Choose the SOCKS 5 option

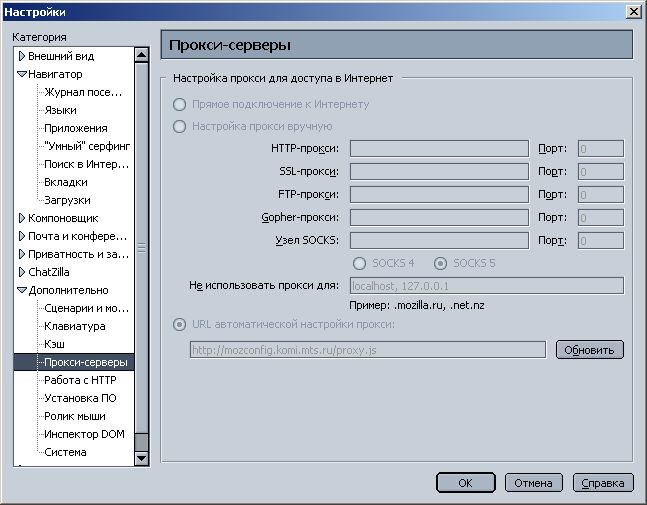440,263
